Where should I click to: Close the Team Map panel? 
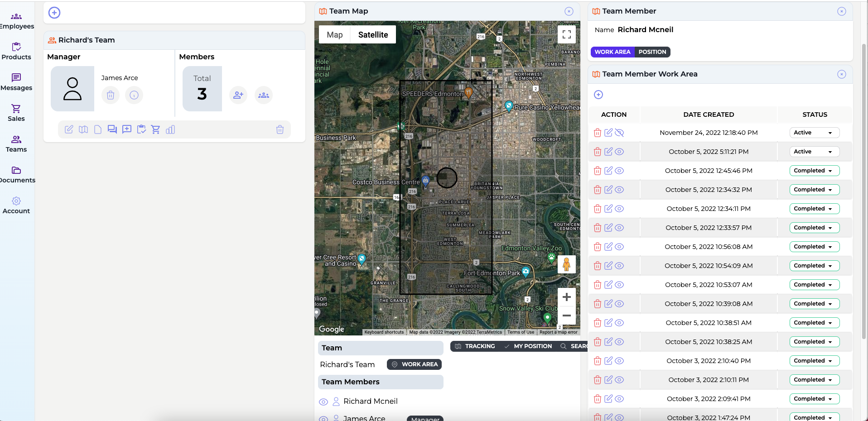coord(569,11)
